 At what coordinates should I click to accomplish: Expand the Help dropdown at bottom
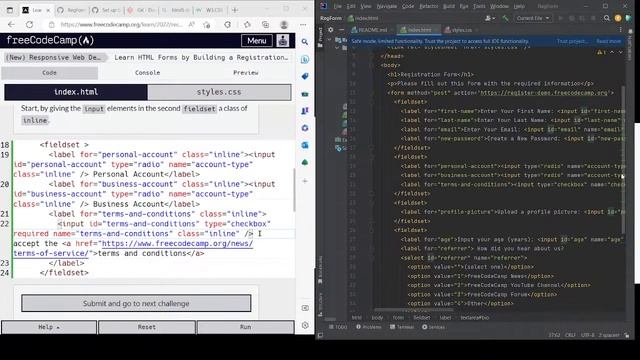(x=49, y=327)
